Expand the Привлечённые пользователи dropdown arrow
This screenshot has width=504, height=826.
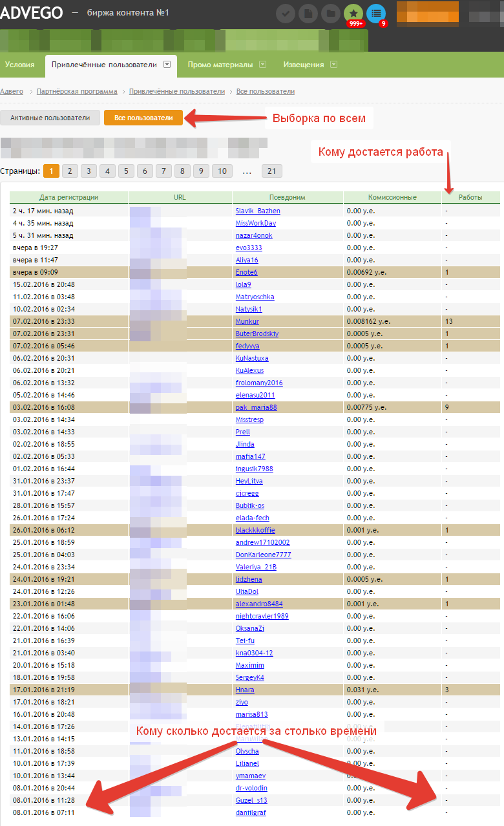point(167,65)
